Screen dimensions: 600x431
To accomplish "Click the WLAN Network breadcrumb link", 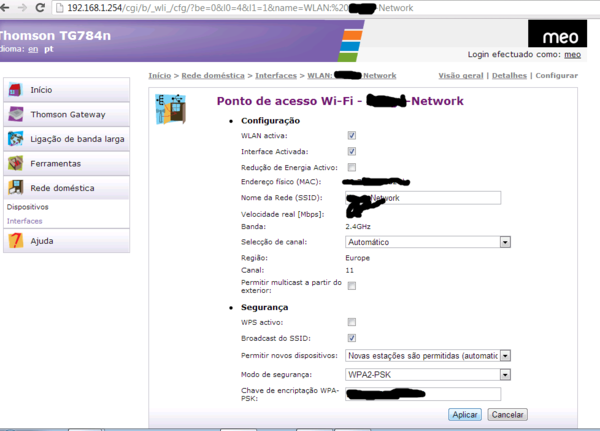I will pos(352,76).
